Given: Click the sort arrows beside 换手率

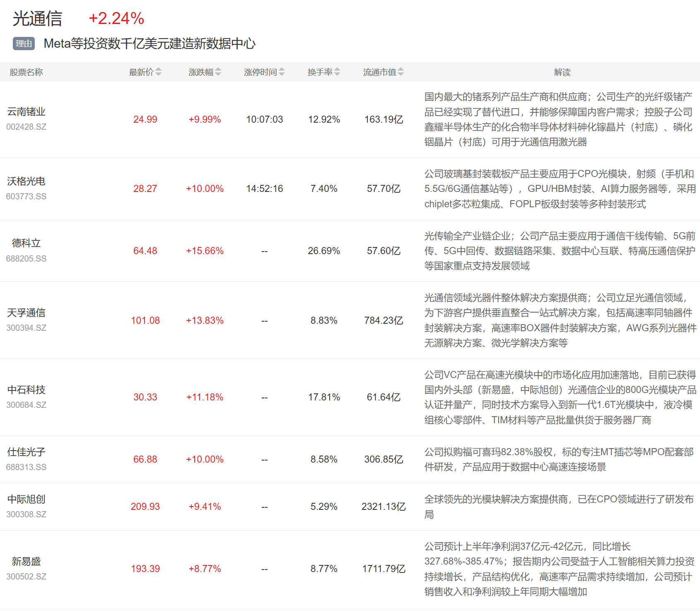Looking at the screenshot, I should point(337,72).
